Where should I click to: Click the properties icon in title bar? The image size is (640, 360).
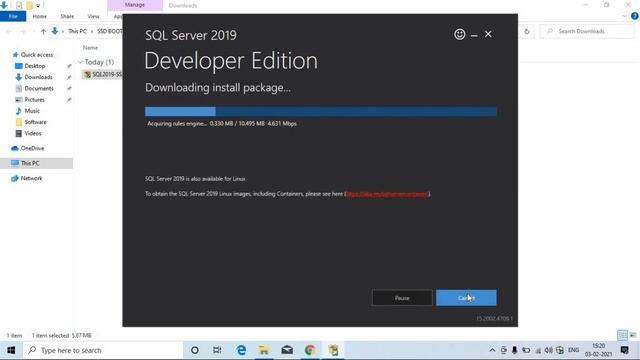pos(19,5)
